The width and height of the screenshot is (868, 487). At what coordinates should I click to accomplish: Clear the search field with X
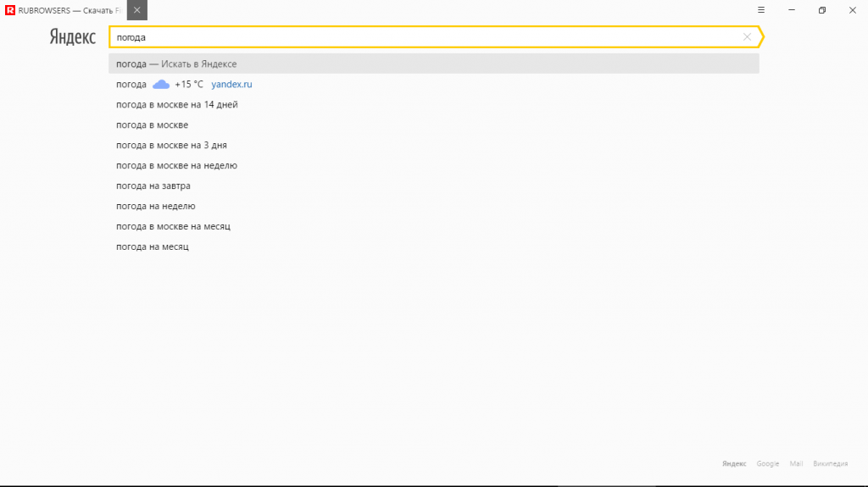tap(747, 37)
